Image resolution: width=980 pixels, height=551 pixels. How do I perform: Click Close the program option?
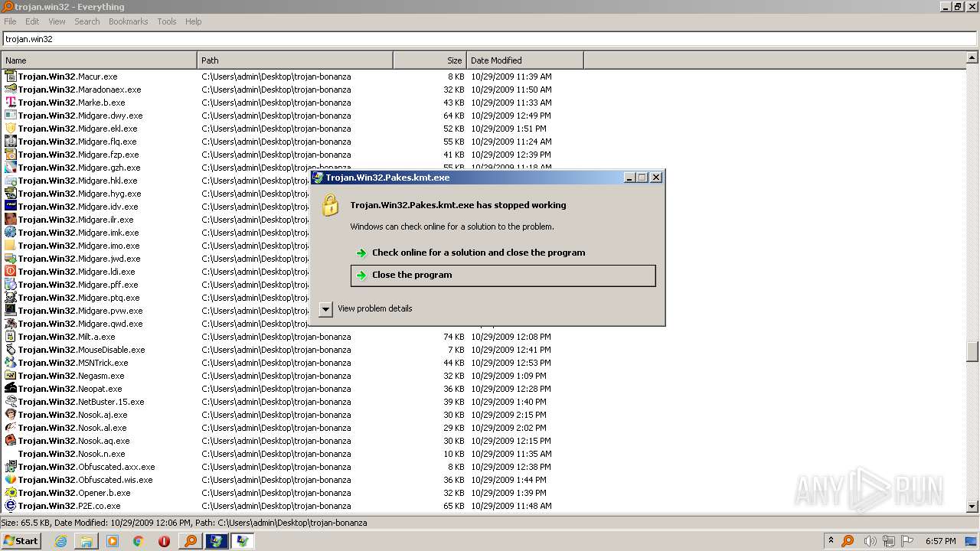point(503,275)
